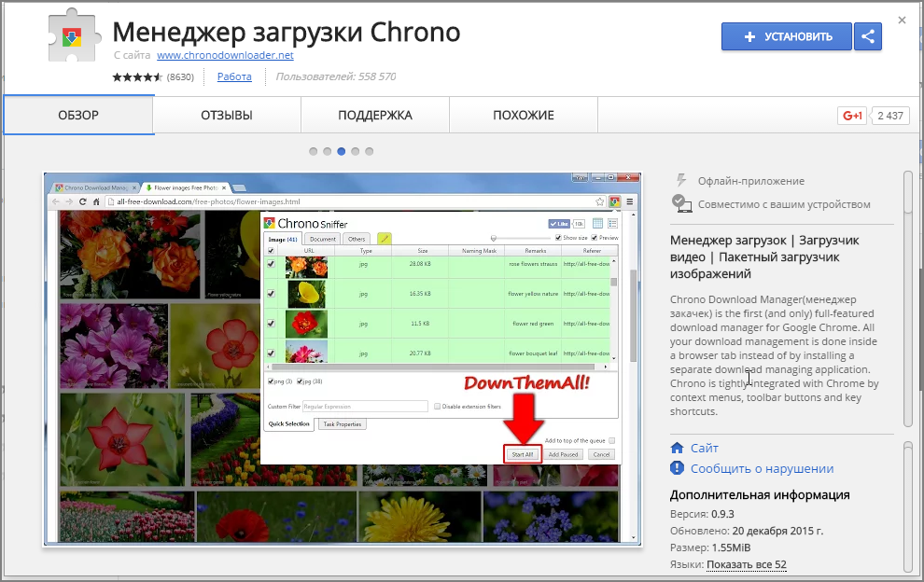Click the Совместимо с вашим устройством label
The width and height of the screenshot is (924, 582).
(x=784, y=204)
